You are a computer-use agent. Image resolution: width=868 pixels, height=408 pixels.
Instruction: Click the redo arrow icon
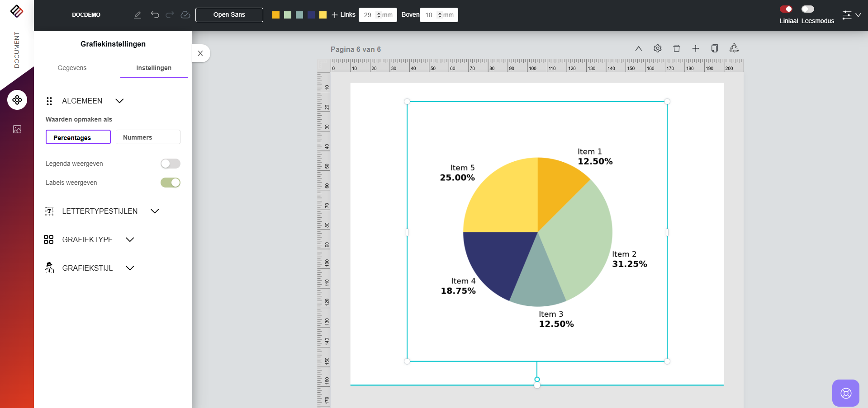point(170,15)
